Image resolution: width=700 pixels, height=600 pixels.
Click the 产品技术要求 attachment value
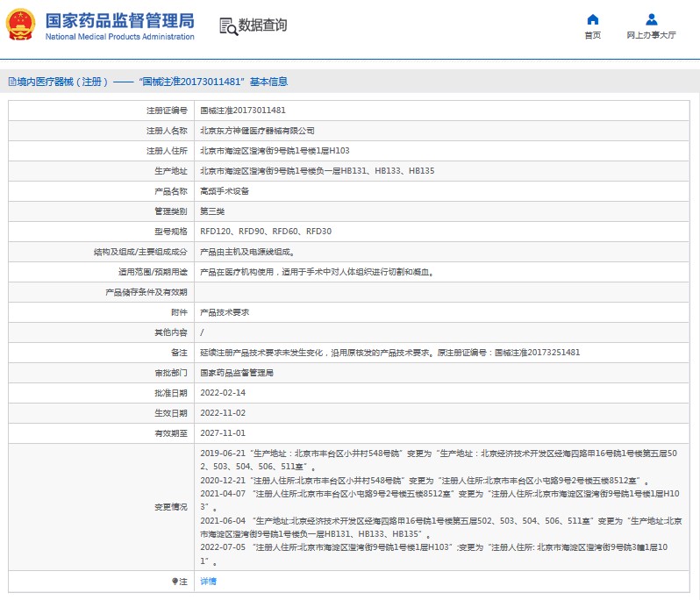click(225, 312)
